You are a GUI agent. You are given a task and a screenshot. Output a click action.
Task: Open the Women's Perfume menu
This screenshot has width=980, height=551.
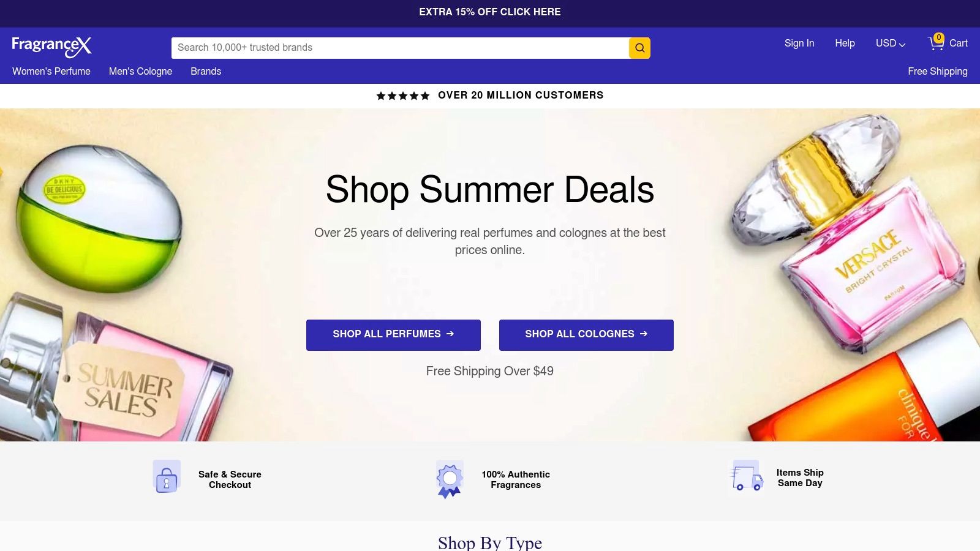pos(51,72)
